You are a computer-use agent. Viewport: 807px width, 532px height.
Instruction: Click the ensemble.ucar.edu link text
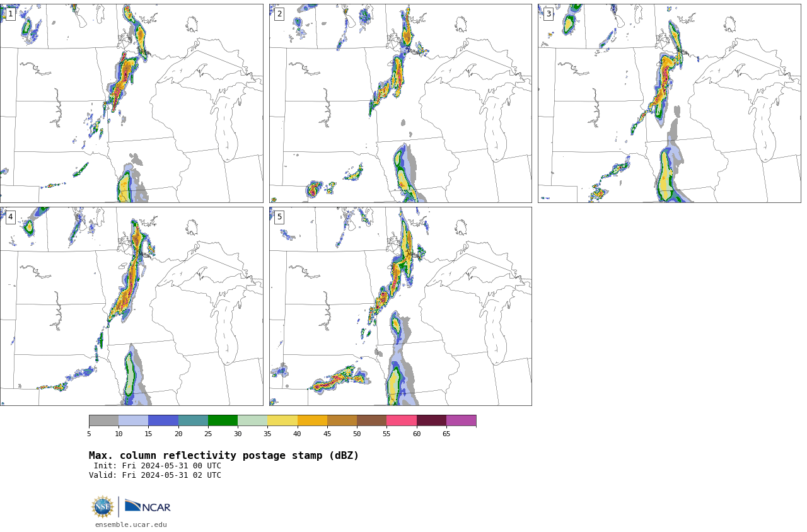[131, 524]
